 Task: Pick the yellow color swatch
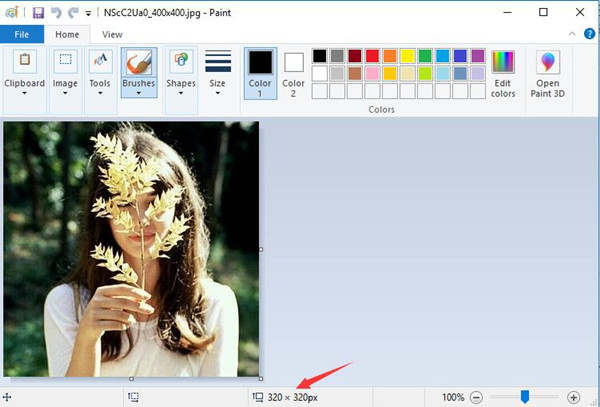[408, 56]
